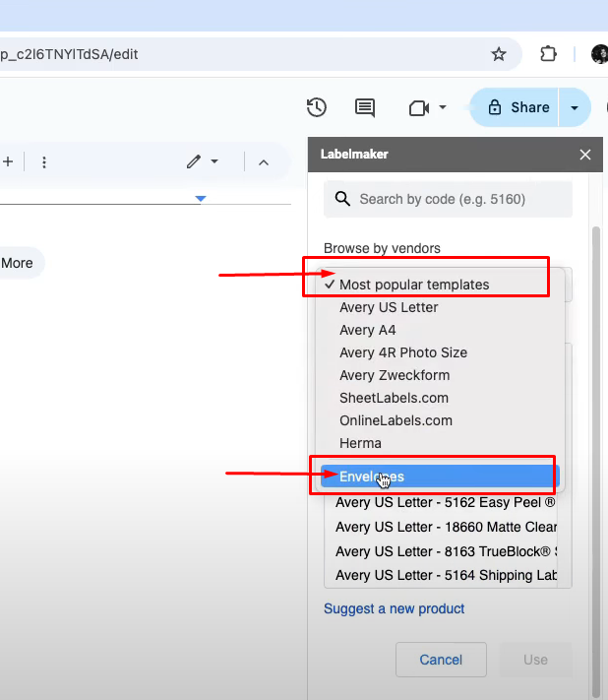Choose Avery 4R Photo Size vendor

(x=440, y=352)
